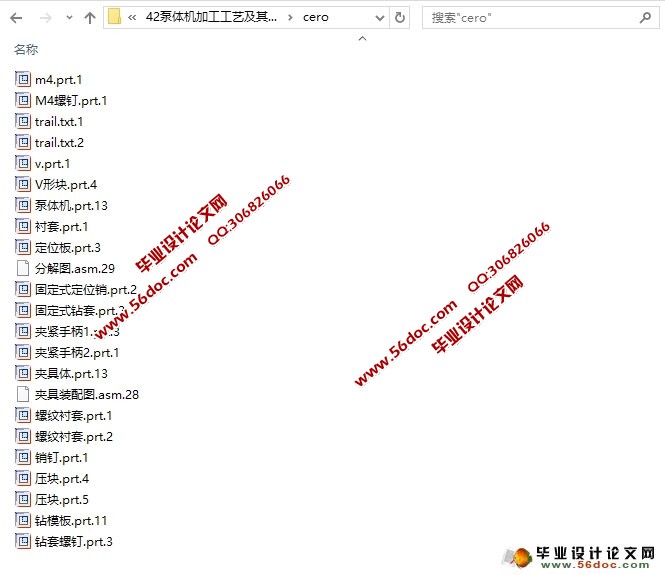This screenshot has height=575, width=665.
Task: Select the trail.txt.1 file icon
Action: pos(23,121)
